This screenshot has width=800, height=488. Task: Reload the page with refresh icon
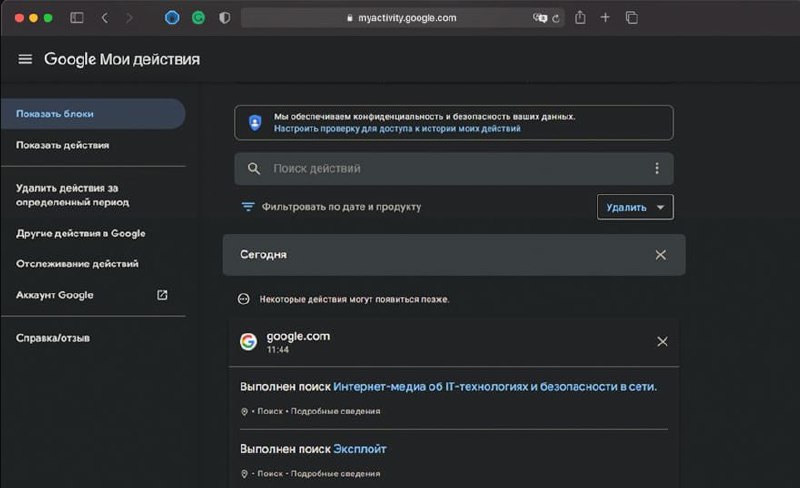coord(556,18)
